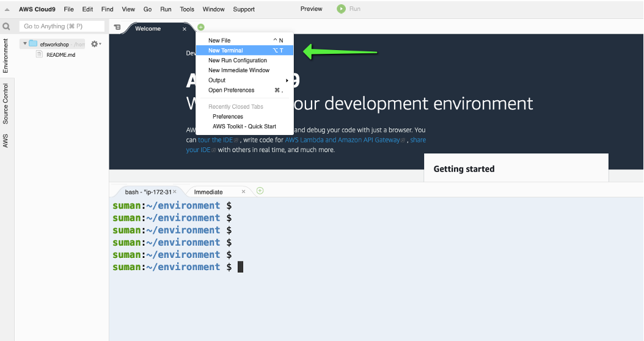This screenshot has width=644, height=341.
Task: Click the green plus next to the Welcome tab
Action: (x=201, y=27)
